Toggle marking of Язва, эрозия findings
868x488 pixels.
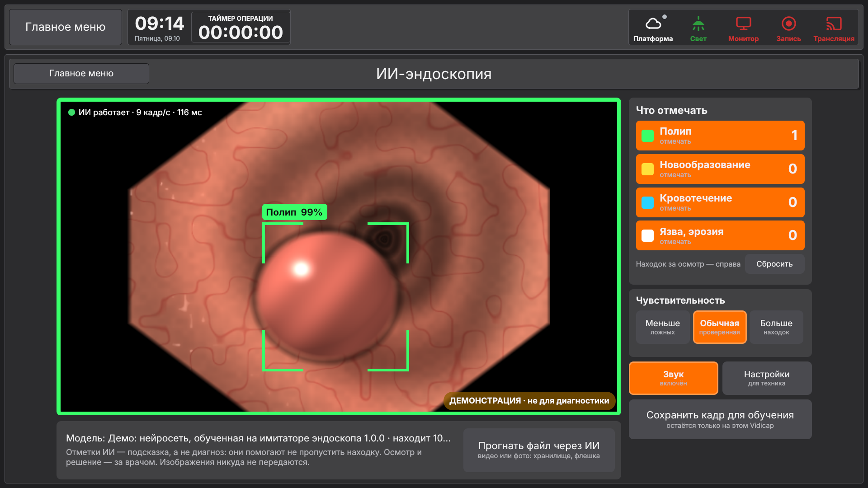[720, 235]
